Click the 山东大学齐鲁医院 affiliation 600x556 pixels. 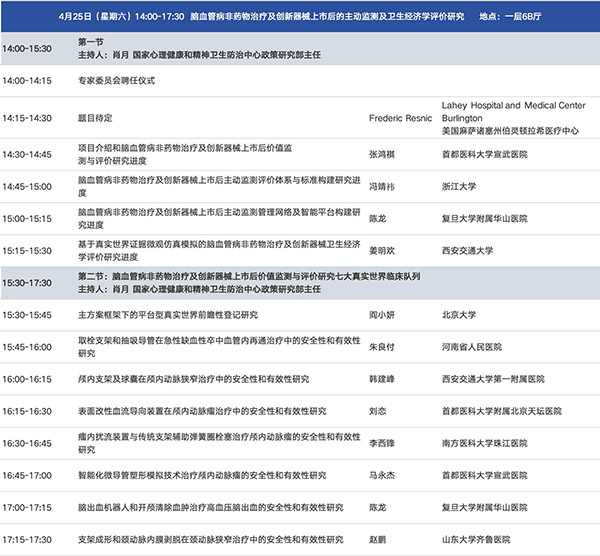coord(481,539)
